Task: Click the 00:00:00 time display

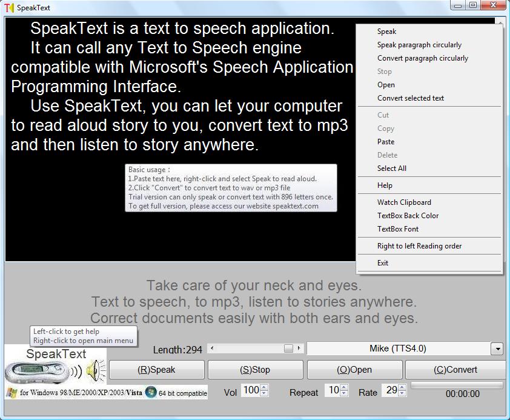Action: (x=463, y=394)
